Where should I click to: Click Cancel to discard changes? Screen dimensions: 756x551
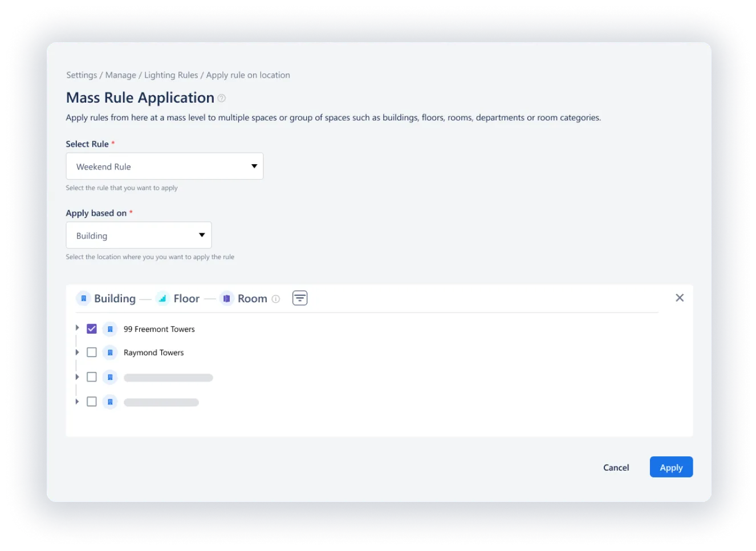[616, 467]
